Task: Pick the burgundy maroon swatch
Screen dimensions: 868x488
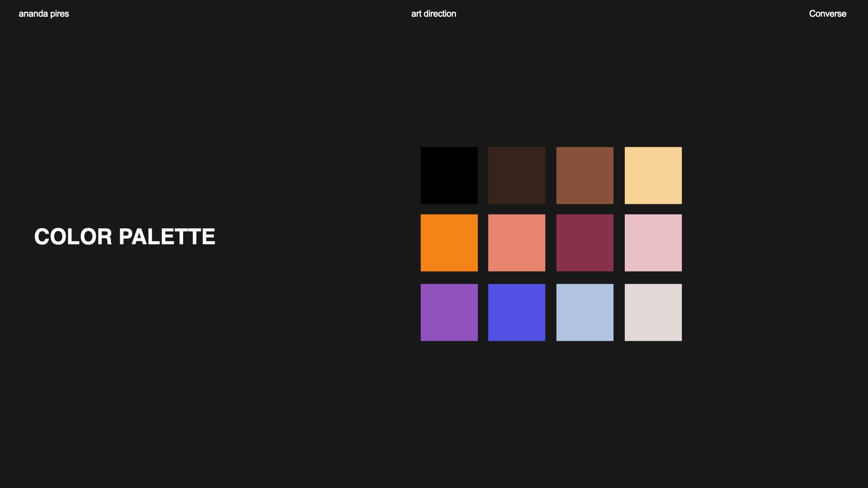Action: pyautogui.click(x=585, y=243)
